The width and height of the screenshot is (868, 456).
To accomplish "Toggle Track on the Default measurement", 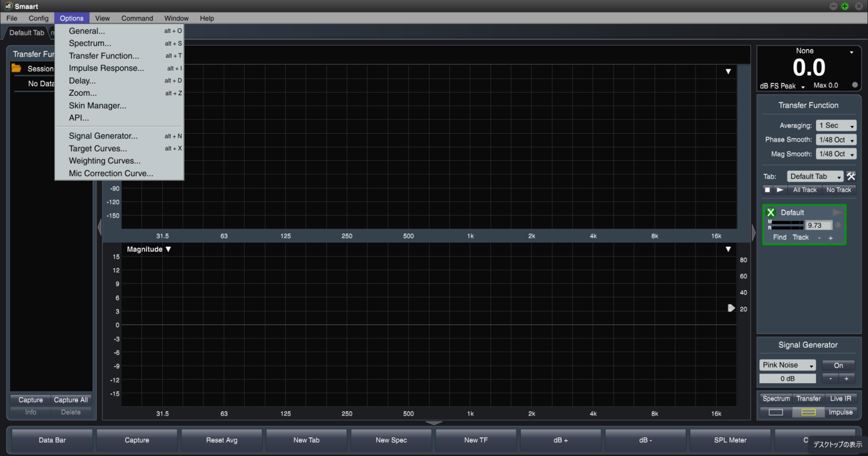I will pos(800,237).
